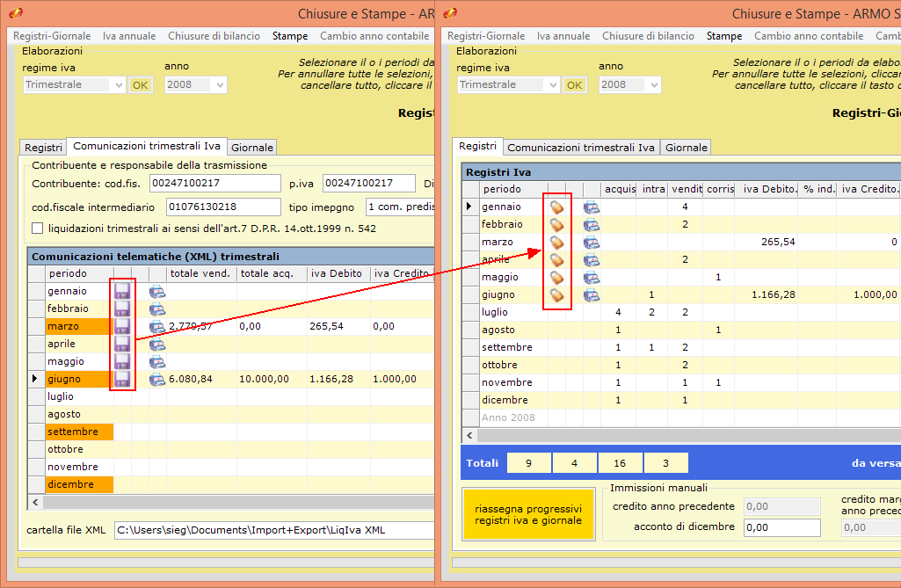Click the padlock icon for febbraio in Registri Iva
This screenshot has width=901, height=588.
click(557, 224)
